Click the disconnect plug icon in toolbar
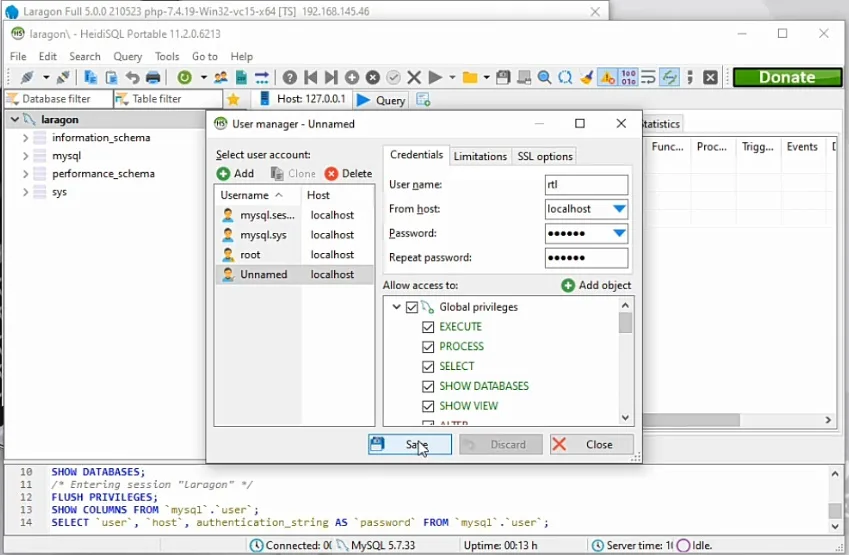This screenshot has width=849, height=555. pyautogui.click(x=63, y=77)
